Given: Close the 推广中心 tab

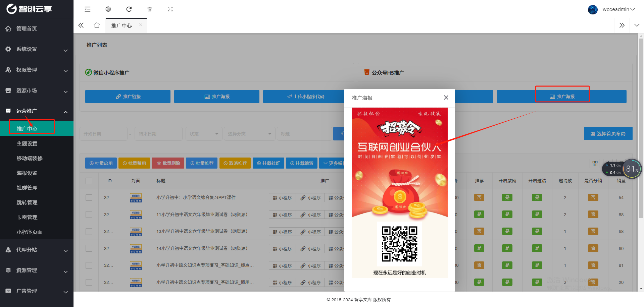Looking at the screenshot, I should tap(141, 25).
